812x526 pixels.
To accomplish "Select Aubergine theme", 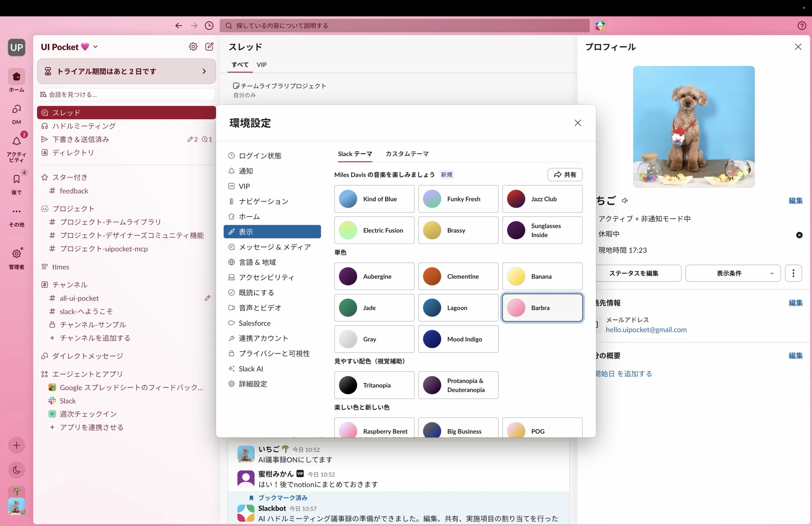I will (374, 276).
